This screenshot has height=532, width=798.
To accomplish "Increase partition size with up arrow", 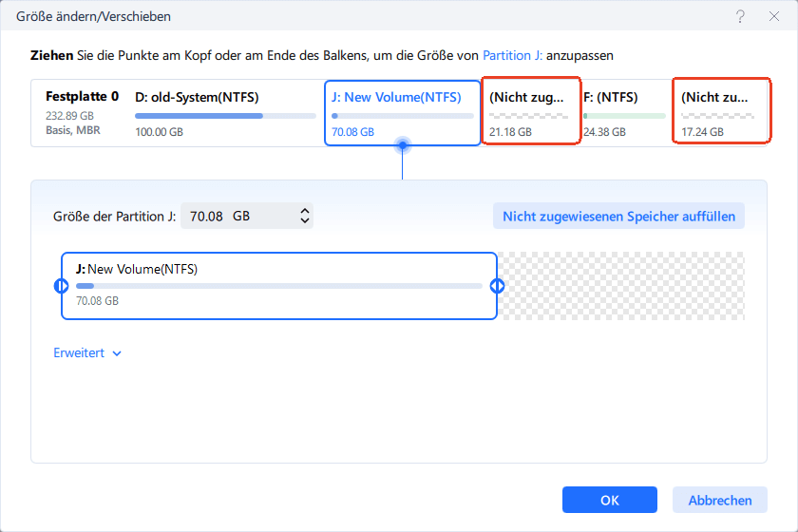I will point(305,211).
